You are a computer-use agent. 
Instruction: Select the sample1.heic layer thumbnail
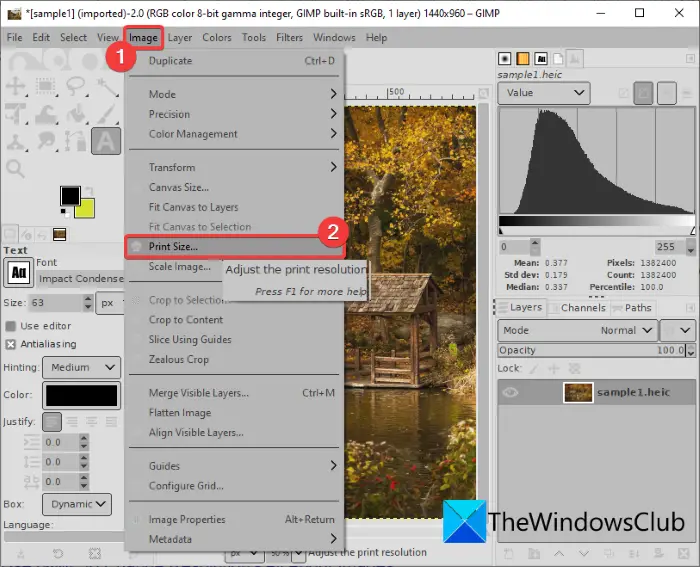tap(578, 393)
